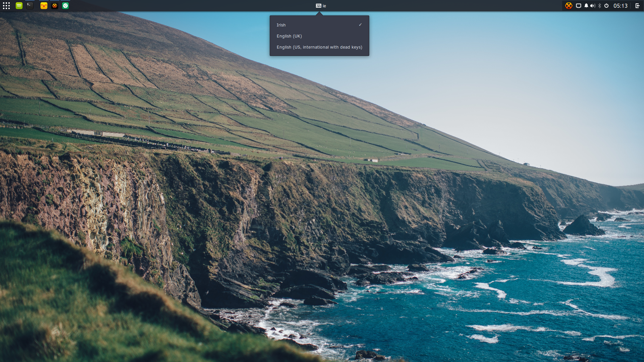644x362 pixels.
Task: Open the applications grid menu
Action: click(6, 6)
